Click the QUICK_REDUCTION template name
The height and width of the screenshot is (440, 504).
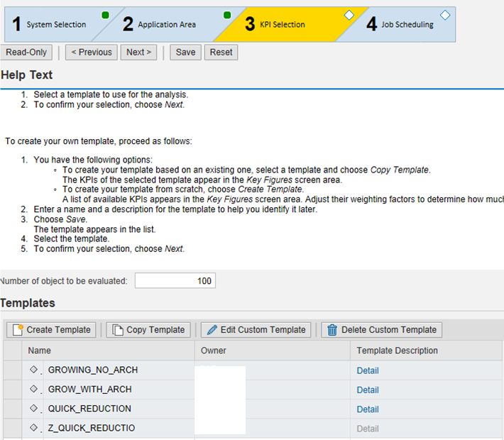click(89, 409)
